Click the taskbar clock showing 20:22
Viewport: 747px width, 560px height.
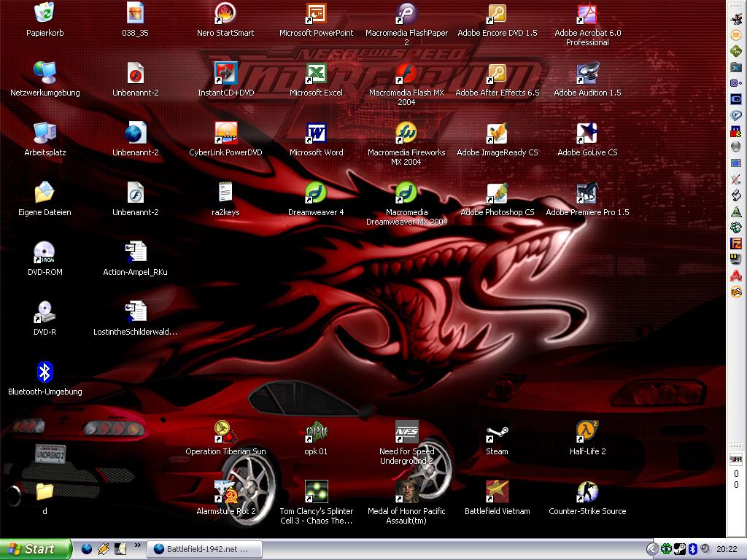[727, 549]
